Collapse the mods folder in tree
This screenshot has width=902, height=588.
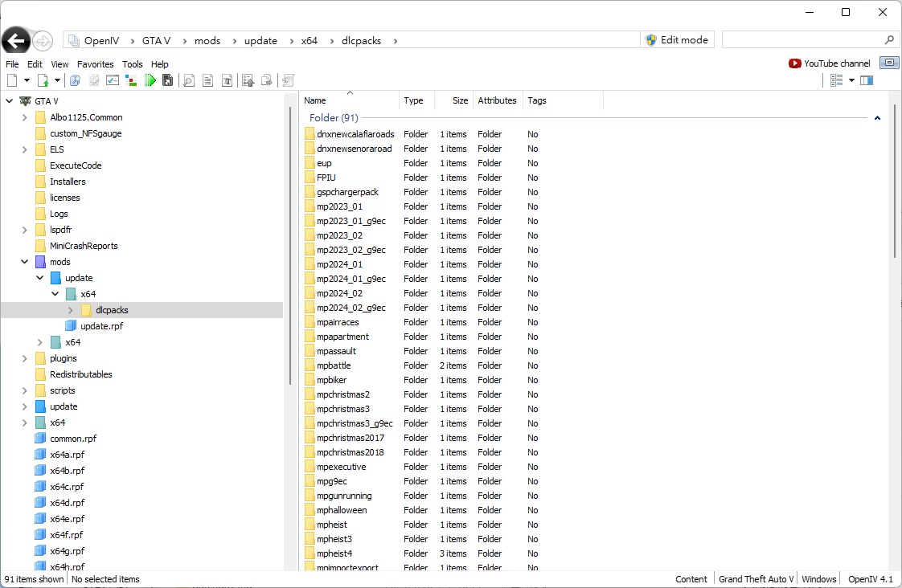coord(25,262)
